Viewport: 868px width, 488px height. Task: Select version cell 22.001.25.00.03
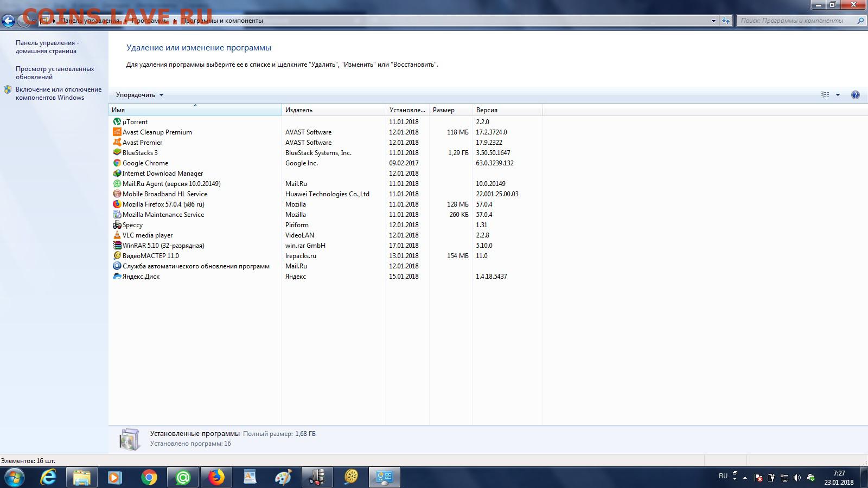pos(497,194)
